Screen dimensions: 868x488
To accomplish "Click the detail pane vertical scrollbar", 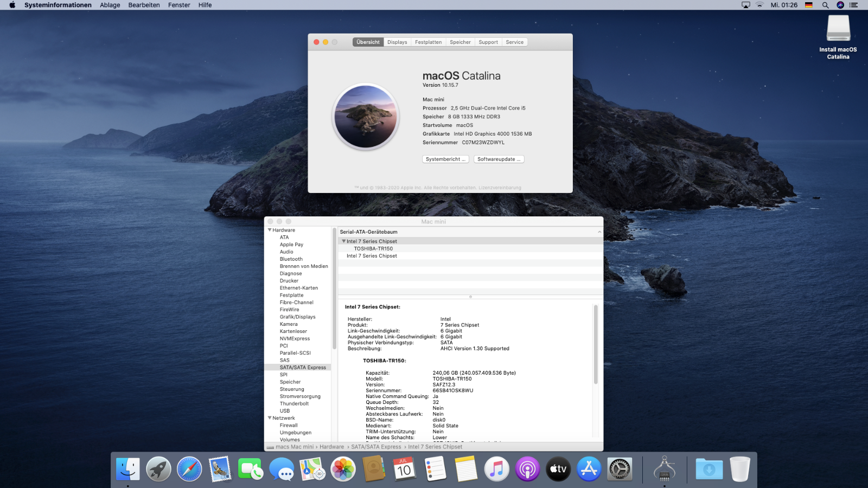I will 596,344.
